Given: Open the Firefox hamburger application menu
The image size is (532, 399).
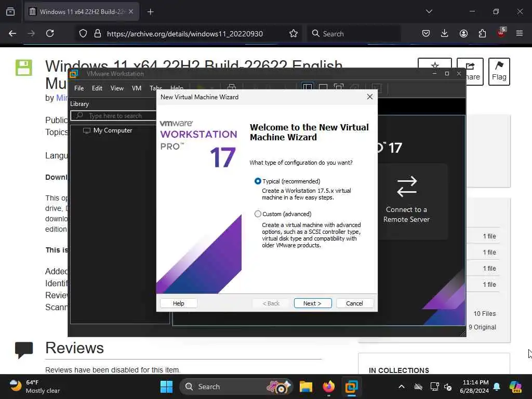Looking at the screenshot, I should point(520,34).
